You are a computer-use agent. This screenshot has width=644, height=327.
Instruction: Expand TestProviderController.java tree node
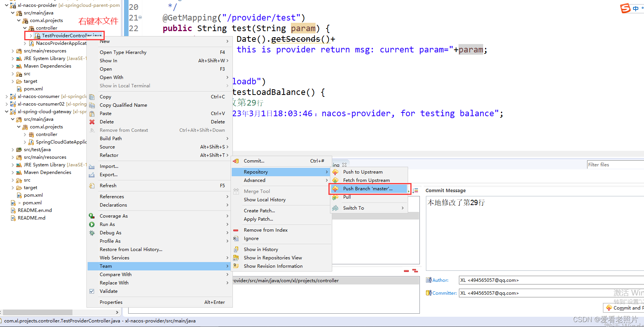coord(31,36)
